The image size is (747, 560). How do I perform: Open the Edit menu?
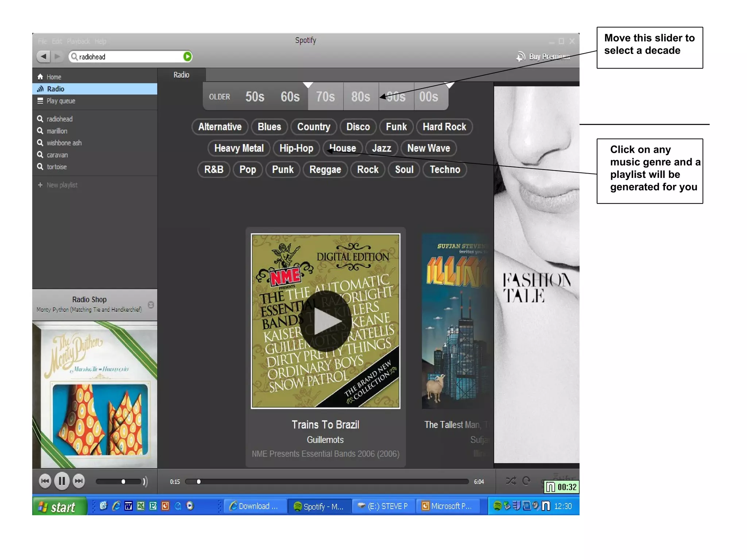click(x=57, y=41)
